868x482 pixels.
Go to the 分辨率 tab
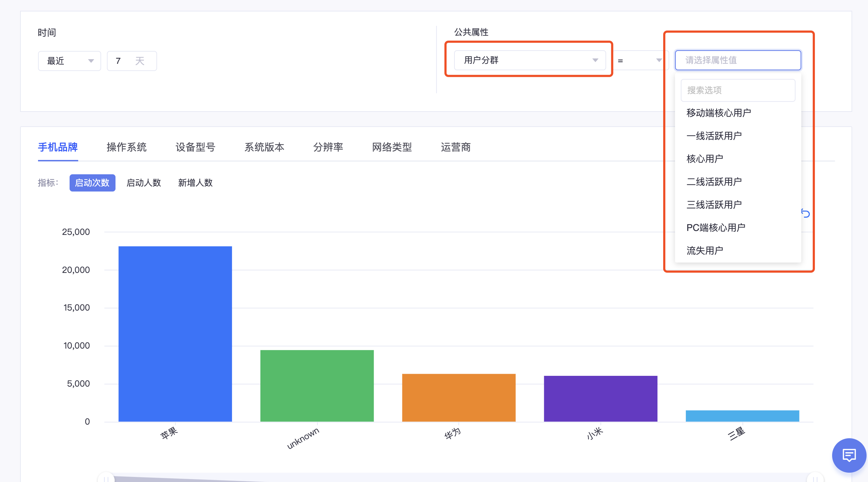point(328,147)
